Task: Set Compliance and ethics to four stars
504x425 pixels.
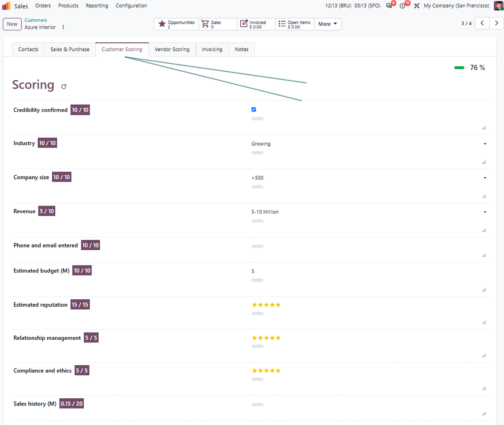Action: tap(272, 371)
